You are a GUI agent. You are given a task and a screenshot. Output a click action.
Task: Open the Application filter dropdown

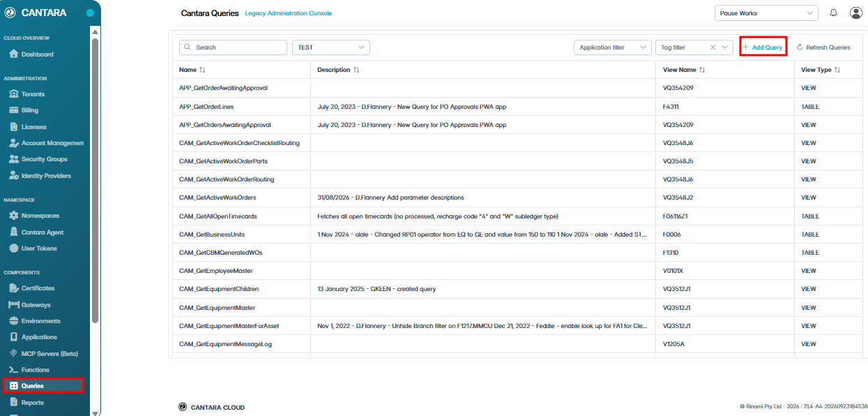click(613, 47)
